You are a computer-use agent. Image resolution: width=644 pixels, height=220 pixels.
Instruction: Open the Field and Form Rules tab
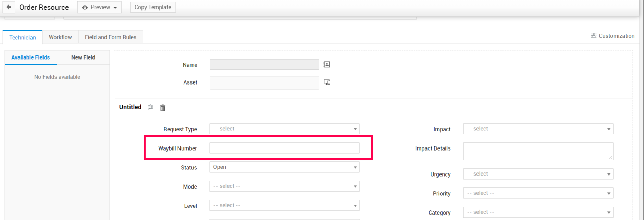point(110,37)
